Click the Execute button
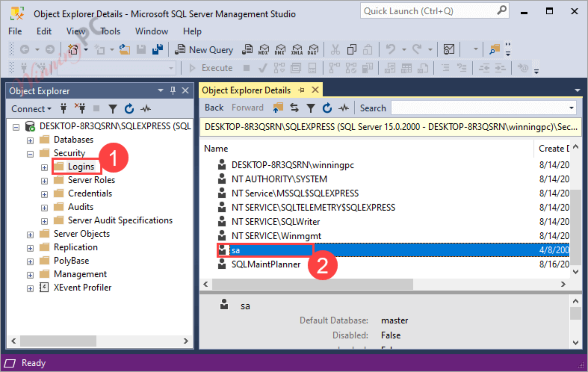Screen dimensions: 588x372 click(x=211, y=68)
